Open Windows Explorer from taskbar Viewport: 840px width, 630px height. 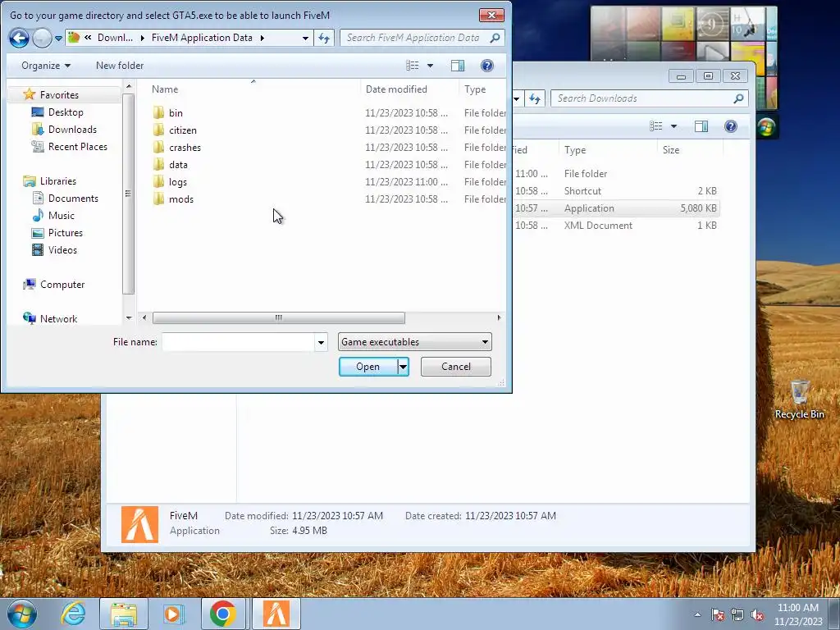pyautogui.click(x=124, y=614)
